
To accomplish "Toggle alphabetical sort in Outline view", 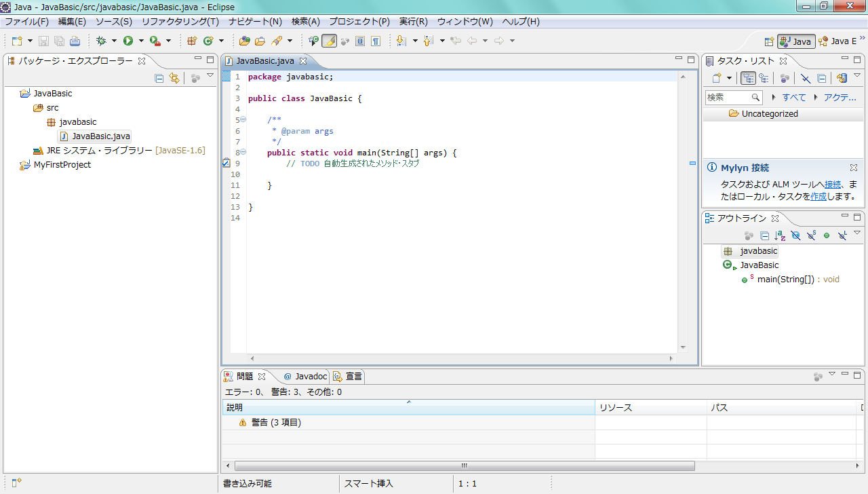I will [780, 235].
